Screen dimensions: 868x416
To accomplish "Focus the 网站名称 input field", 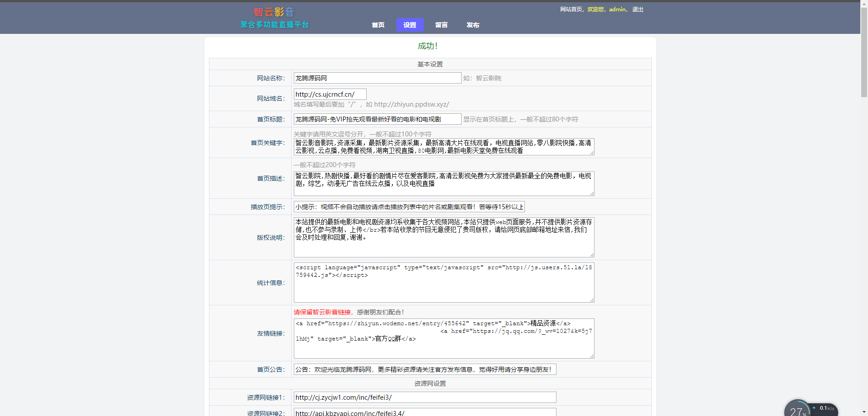I will [x=377, y=78].
